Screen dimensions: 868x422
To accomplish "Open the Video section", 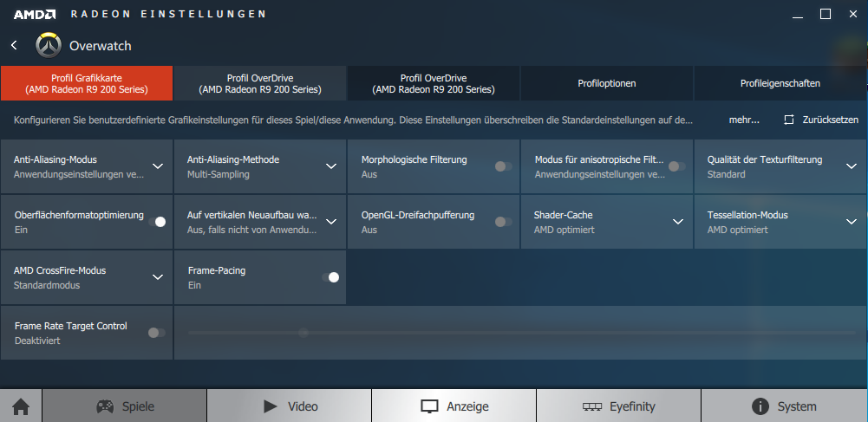I will point(289,406).
